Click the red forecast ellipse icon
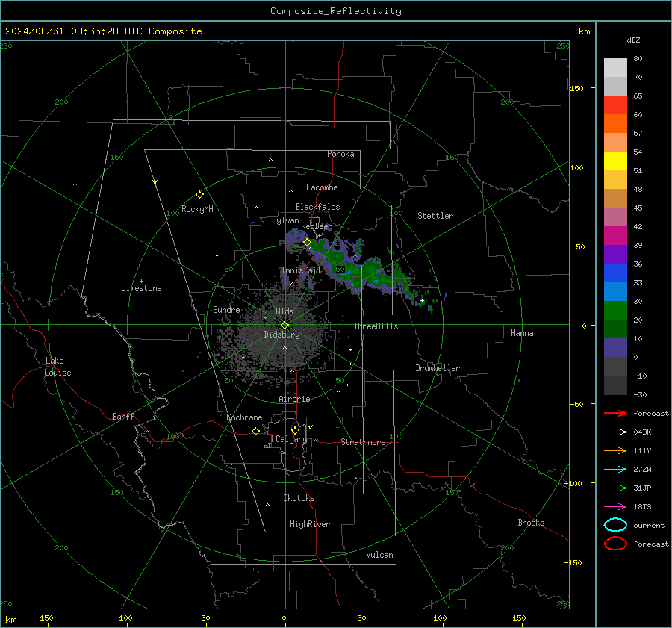Viewport: 672px width, 628px height. click(x=615, y=544)
